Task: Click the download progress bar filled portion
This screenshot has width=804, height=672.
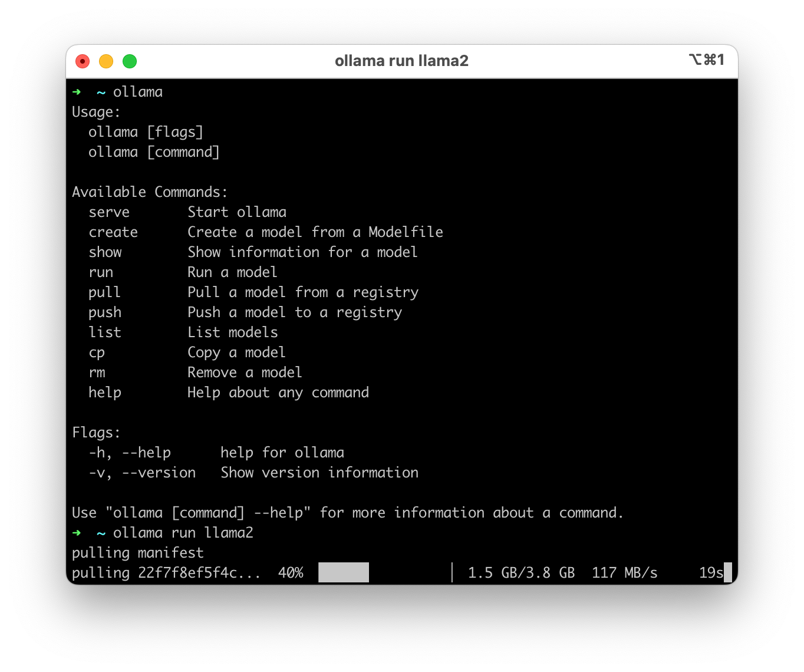Action: click(344, 572)
